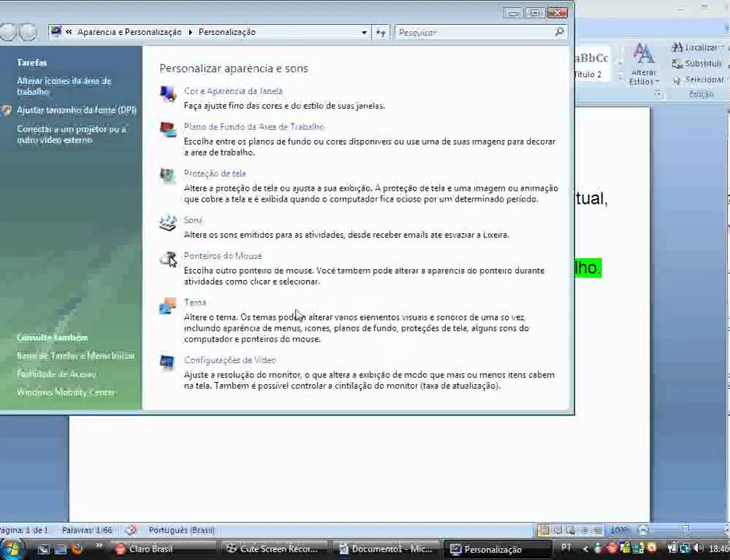The height and width of the screenshot is (560, 730).
Task: Click the proofing check icon in Word status bar
Action: [x=132, y=530]
